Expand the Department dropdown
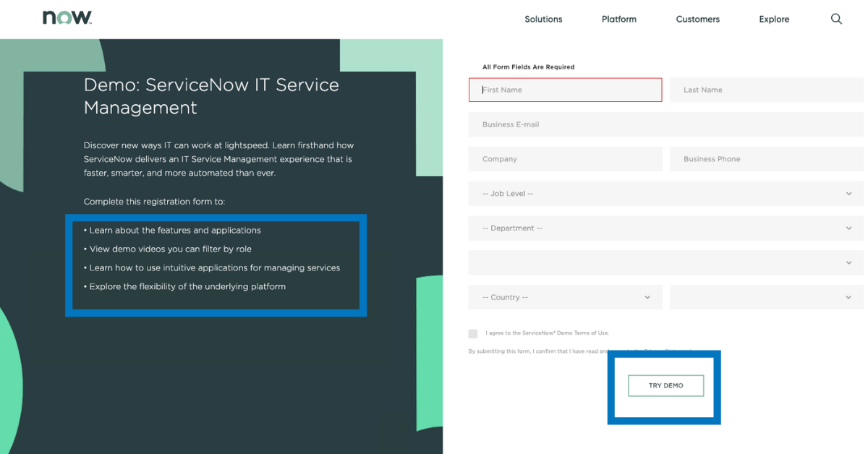 tap(666, 228)
